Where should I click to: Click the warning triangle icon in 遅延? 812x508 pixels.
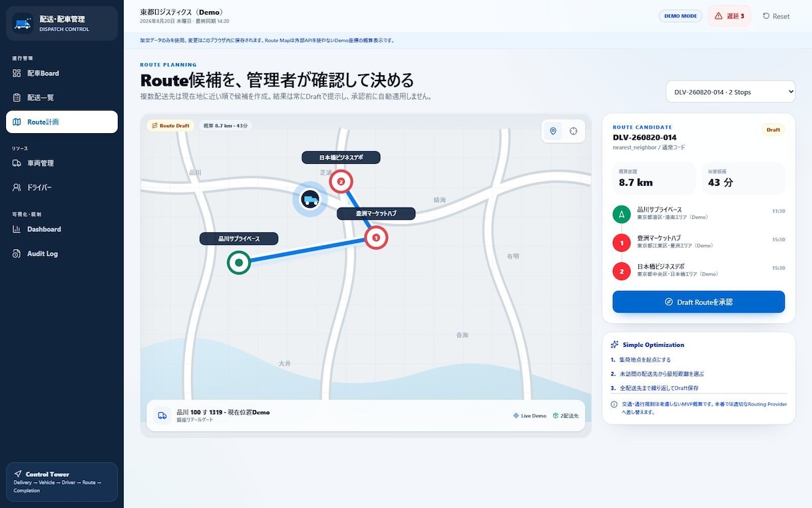[x=719, y=16]
